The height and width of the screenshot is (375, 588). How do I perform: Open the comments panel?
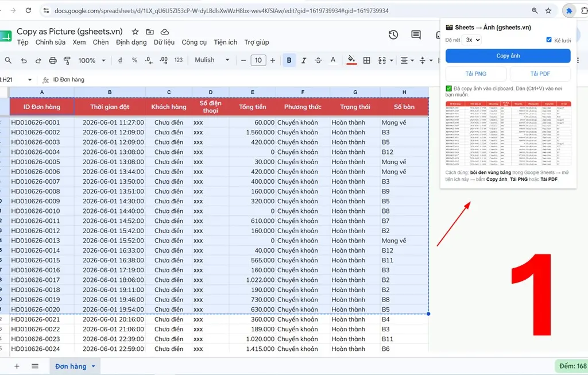coord(416,35)
